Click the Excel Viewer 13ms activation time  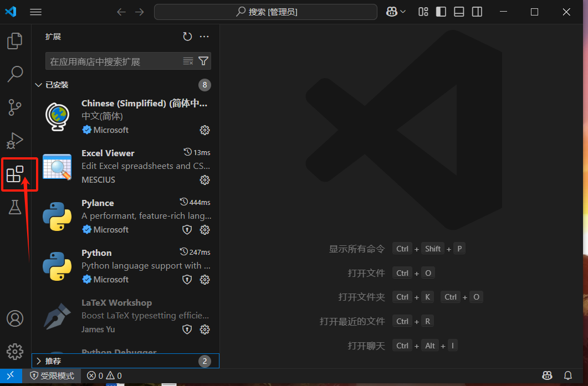[197, 152]
